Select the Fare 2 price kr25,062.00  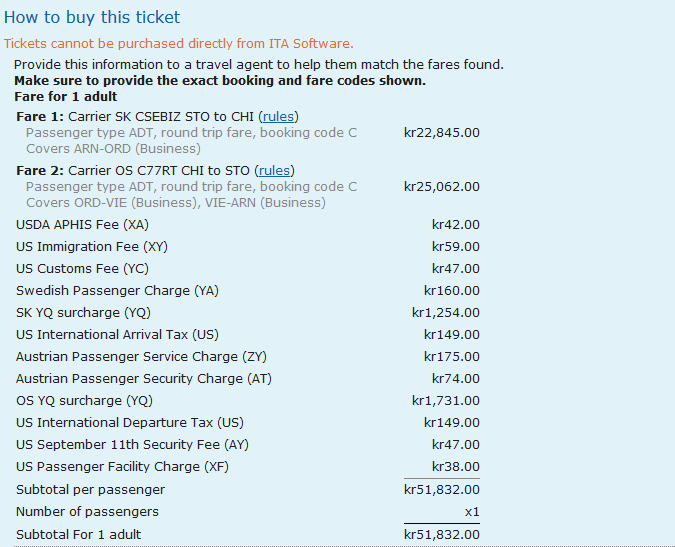pos(441,186)
